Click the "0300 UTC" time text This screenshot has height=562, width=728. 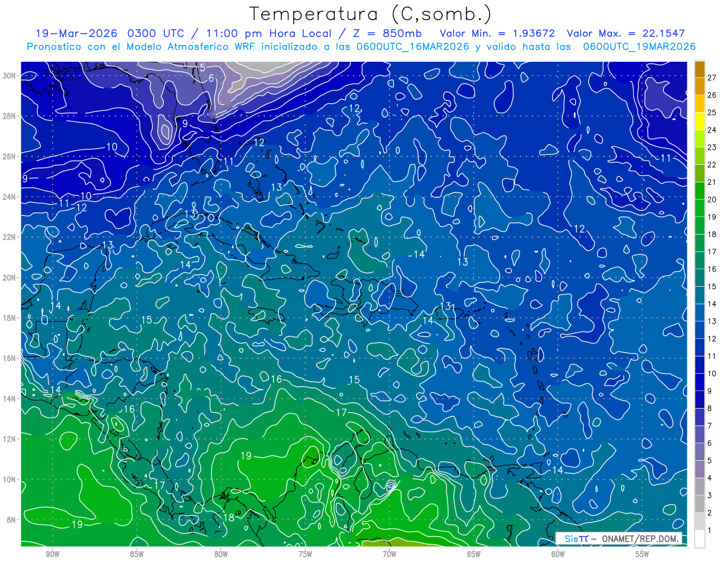click(158, 33)
